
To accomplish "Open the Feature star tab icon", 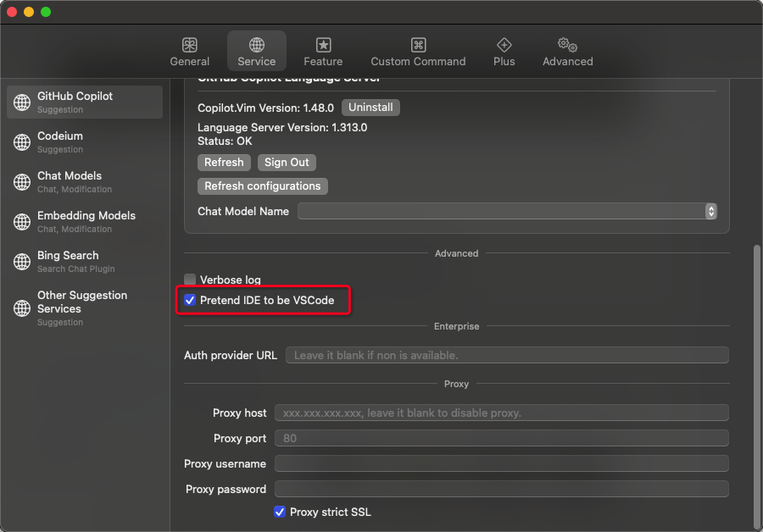I will pyautogui.click(x=323, y=45).
